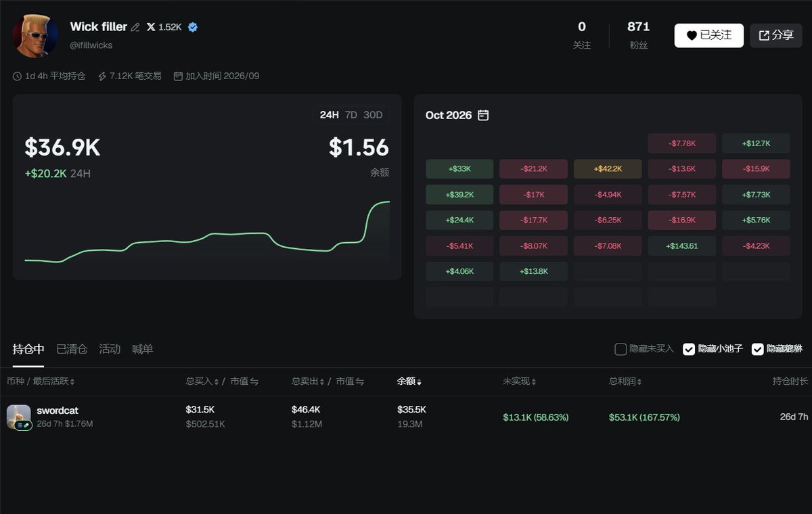The width and height of the screenshot is (812, 514).
Task: Click the clock icon beside 1d 4h 平均持仓
Action: pyautogui.click(x=18, y=76)
